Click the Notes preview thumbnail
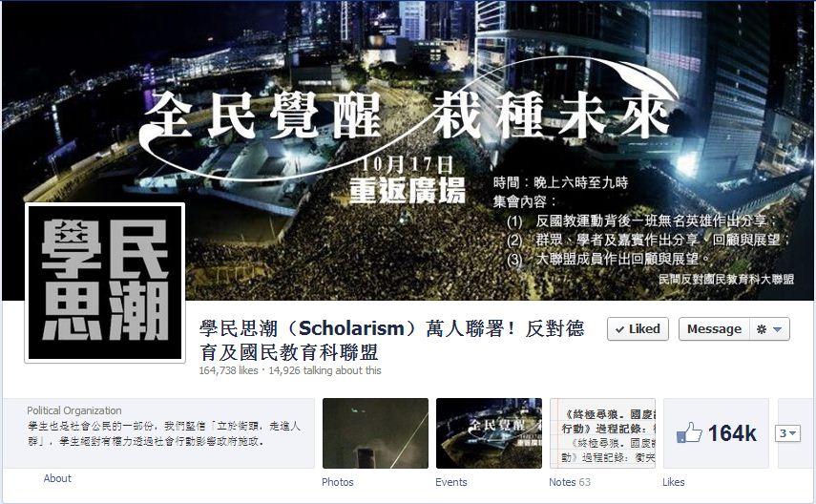816x504 pixels. point(602,433)
